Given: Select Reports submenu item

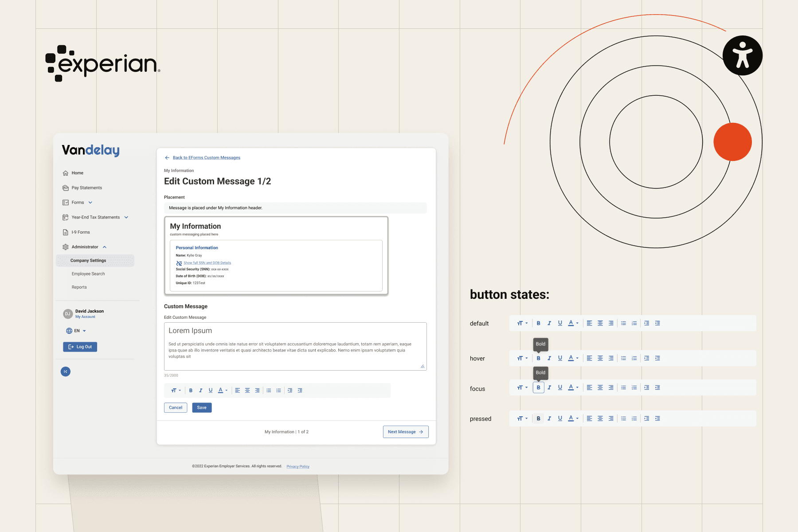Looking at the screenshot, I should click(x=79, y=287).
